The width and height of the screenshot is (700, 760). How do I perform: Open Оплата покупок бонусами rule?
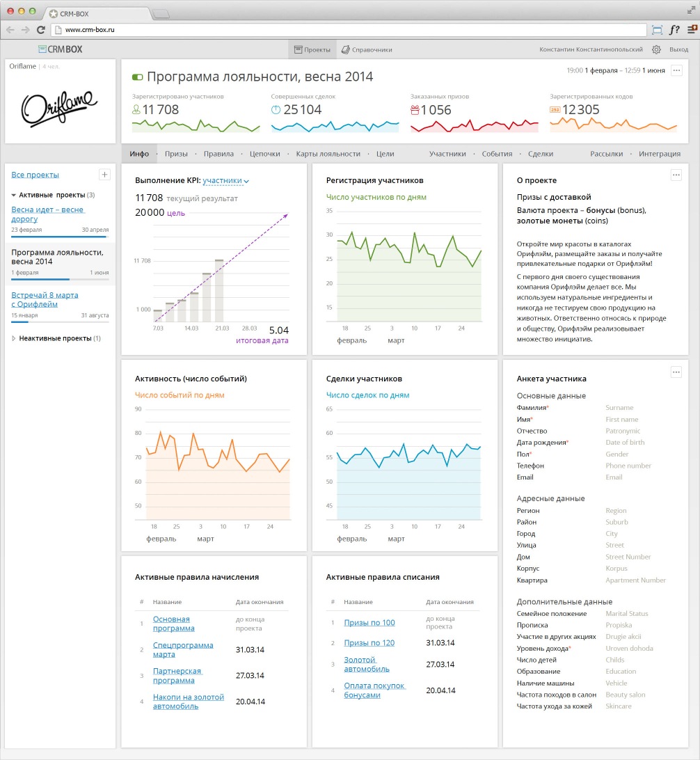point(374,690)
